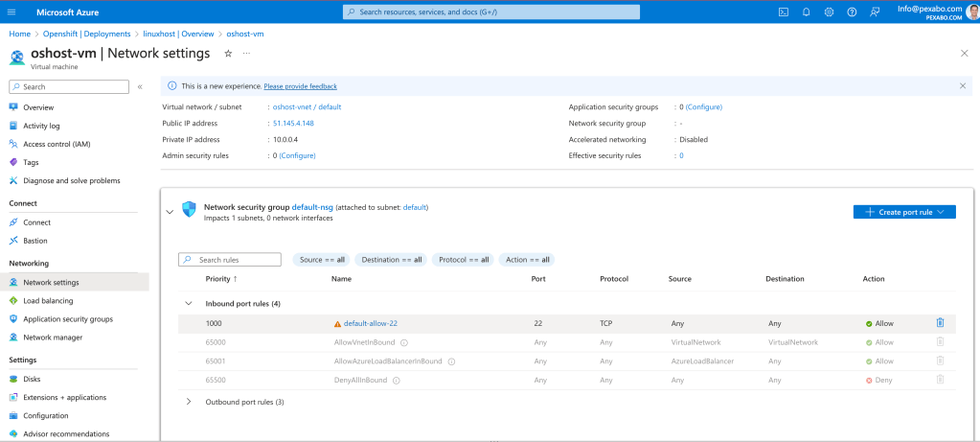Collapse the left sidebar menu
Screen dimensions: 980x442
[140, 87]
